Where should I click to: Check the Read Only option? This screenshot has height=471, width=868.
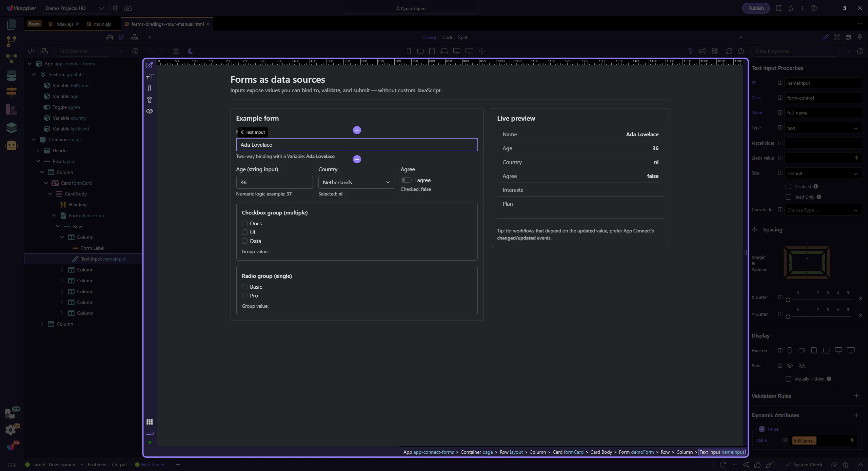(788, 197)
